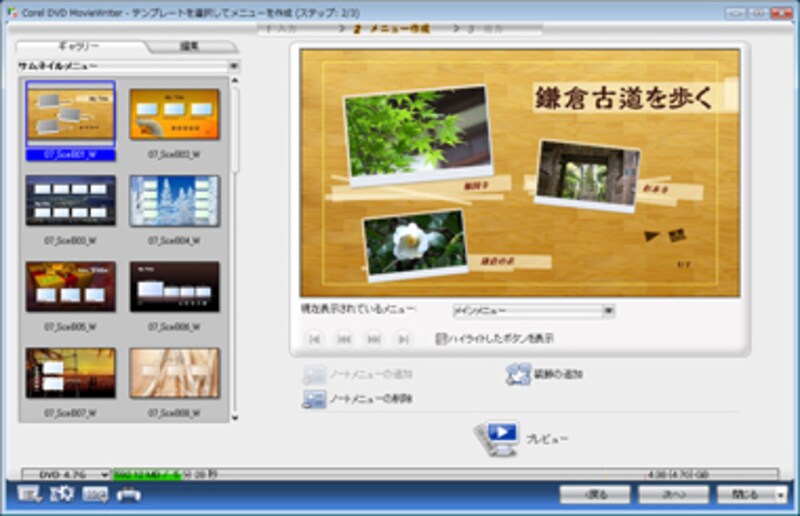Jump to first menu page navigation icon
Viewport: 800px width, 516px height.
point(314,339)
